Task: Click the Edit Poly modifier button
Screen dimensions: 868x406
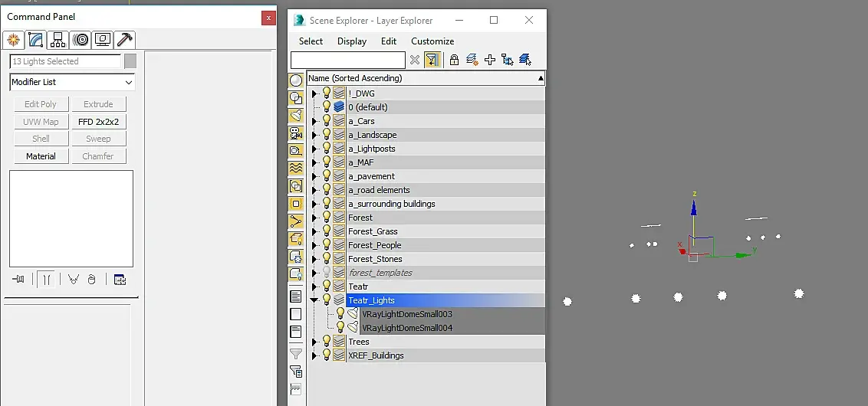Action: pos(41,104)
